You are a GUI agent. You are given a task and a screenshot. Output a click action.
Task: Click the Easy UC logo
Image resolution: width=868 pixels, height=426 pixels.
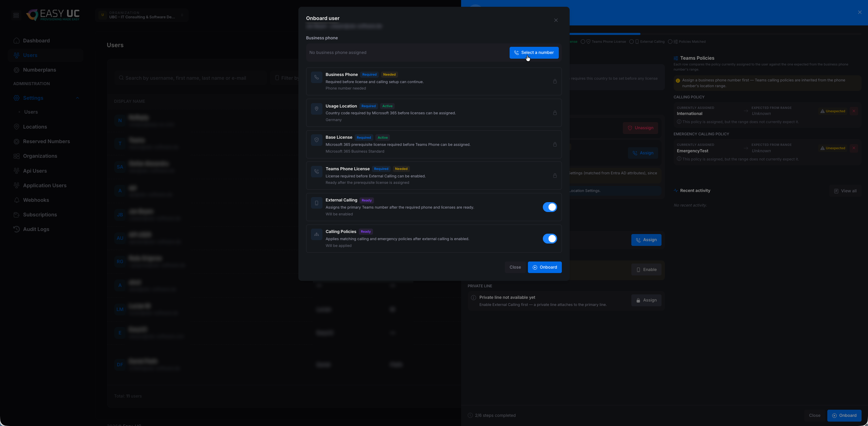pyautogui.click(x=53, y=15)
